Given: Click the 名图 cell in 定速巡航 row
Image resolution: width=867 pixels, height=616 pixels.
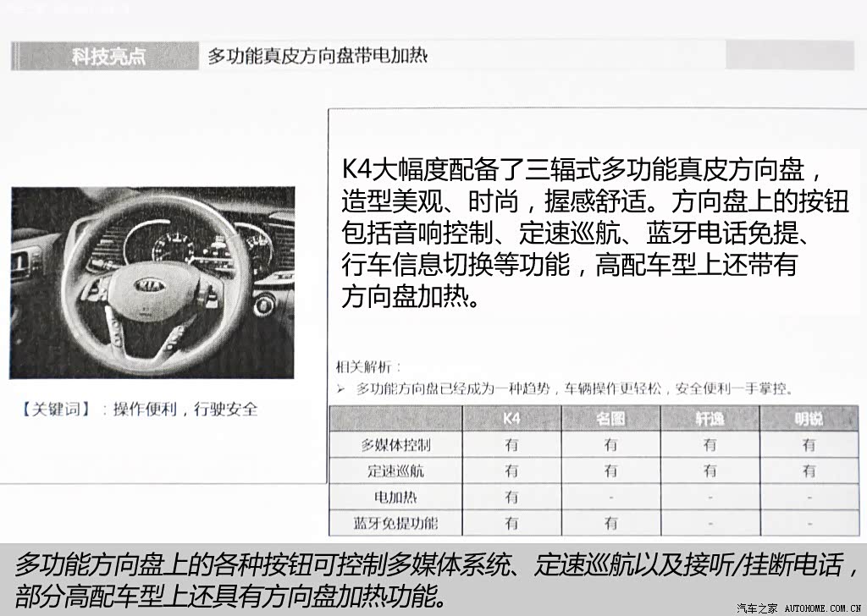Looking at the screenshot, I should click(610, 470).
